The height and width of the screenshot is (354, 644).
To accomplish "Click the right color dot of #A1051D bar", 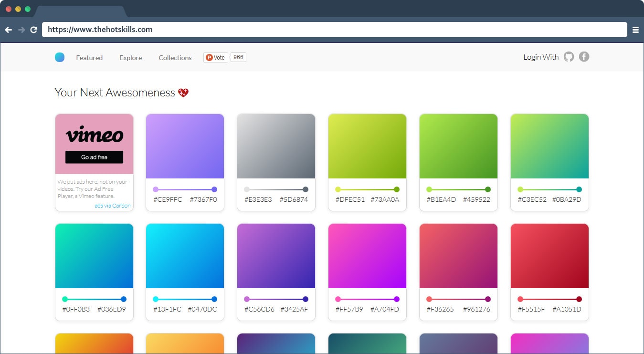I will pyautogui.click(x=579, y=299).
